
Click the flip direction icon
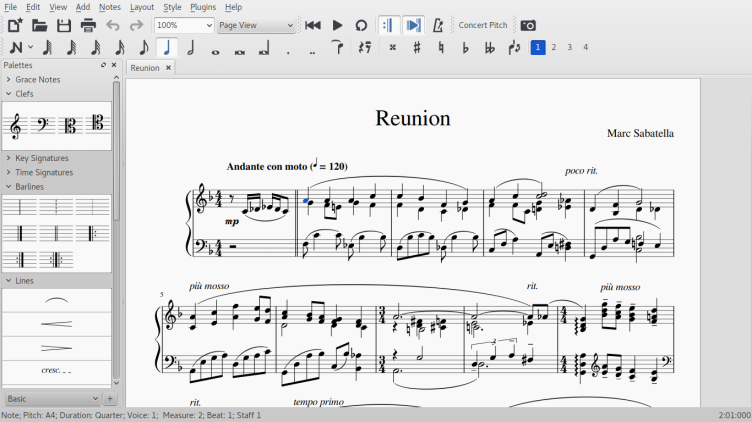pyautogui.click(x=514, y=47)
